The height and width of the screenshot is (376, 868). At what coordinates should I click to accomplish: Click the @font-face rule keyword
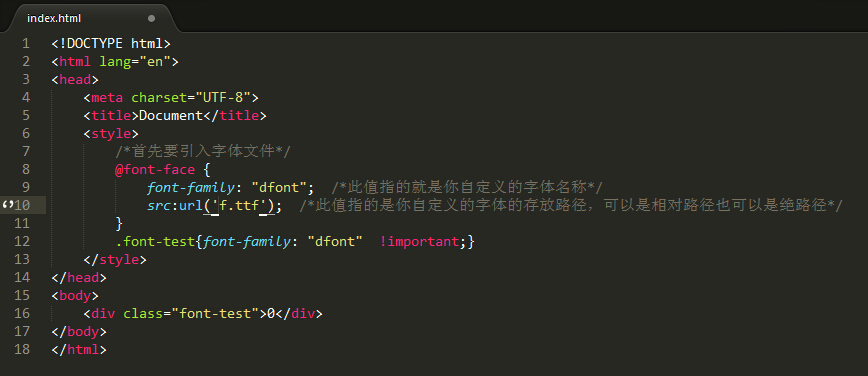click(154, 169)
